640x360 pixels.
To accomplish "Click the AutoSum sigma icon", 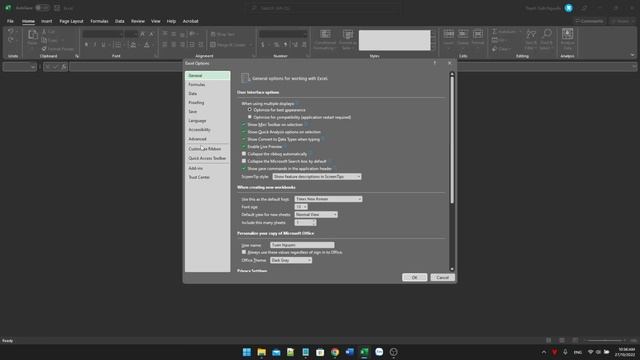I will [x=494, y=32].
